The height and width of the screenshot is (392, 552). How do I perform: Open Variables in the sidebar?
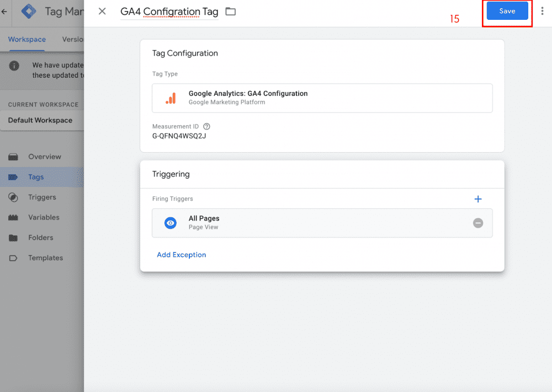42,217
